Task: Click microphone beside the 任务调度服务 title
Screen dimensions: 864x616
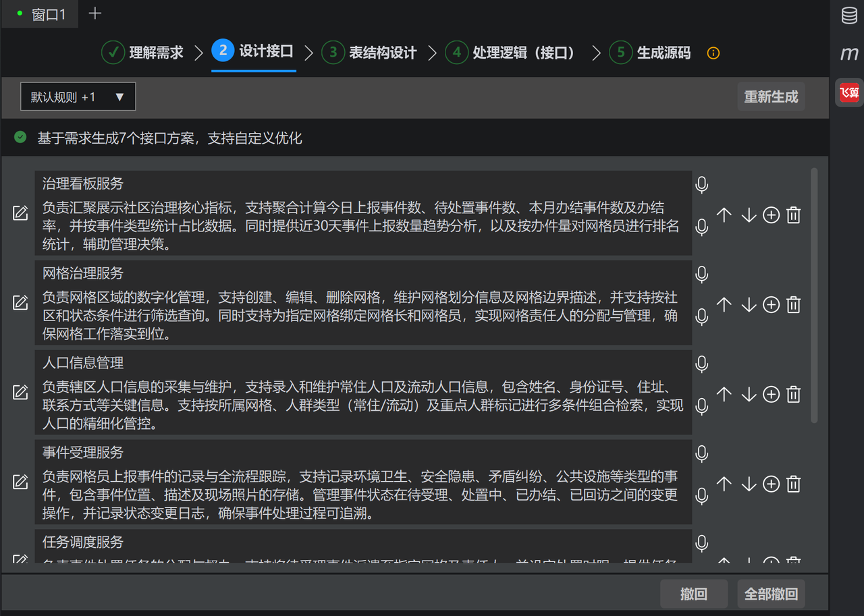Action: tap(702, 542)
